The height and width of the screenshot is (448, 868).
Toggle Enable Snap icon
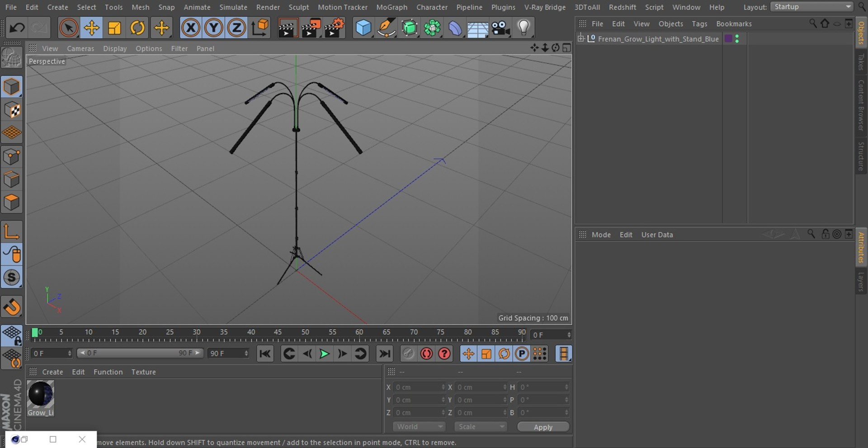point(12,278)
